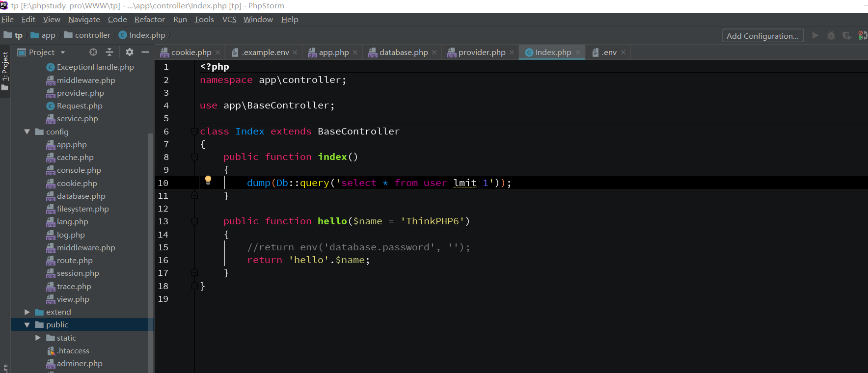Click the Debug bug icon in toolbar

tap(831, 36)
